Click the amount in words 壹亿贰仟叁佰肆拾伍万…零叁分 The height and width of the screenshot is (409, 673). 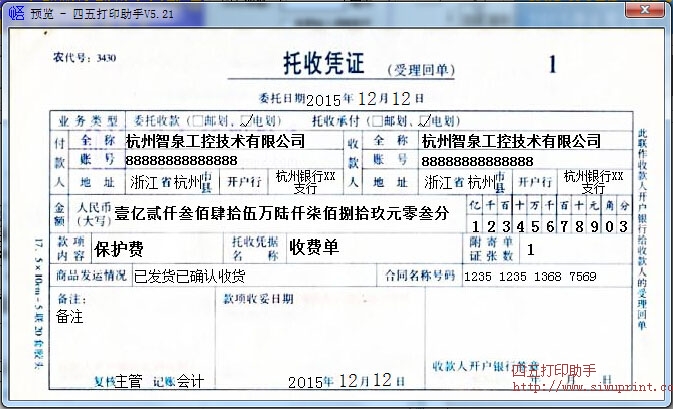click(282, 213)
